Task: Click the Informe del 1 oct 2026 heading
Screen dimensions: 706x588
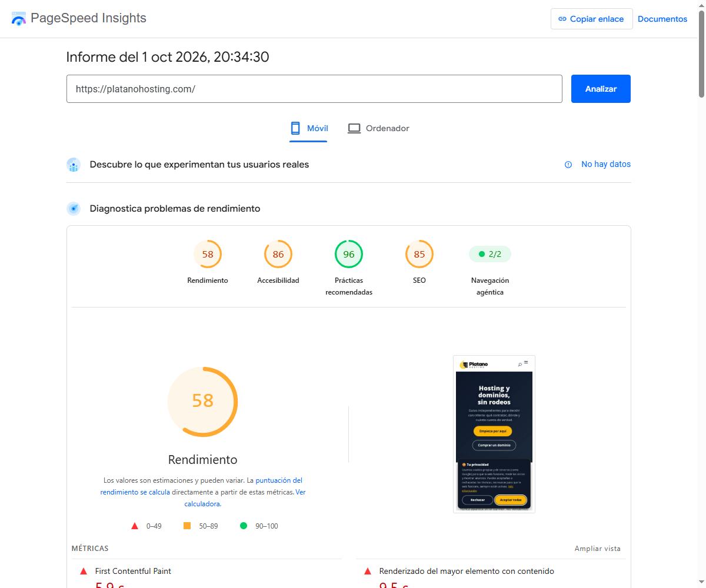Action: coord(168,57)
